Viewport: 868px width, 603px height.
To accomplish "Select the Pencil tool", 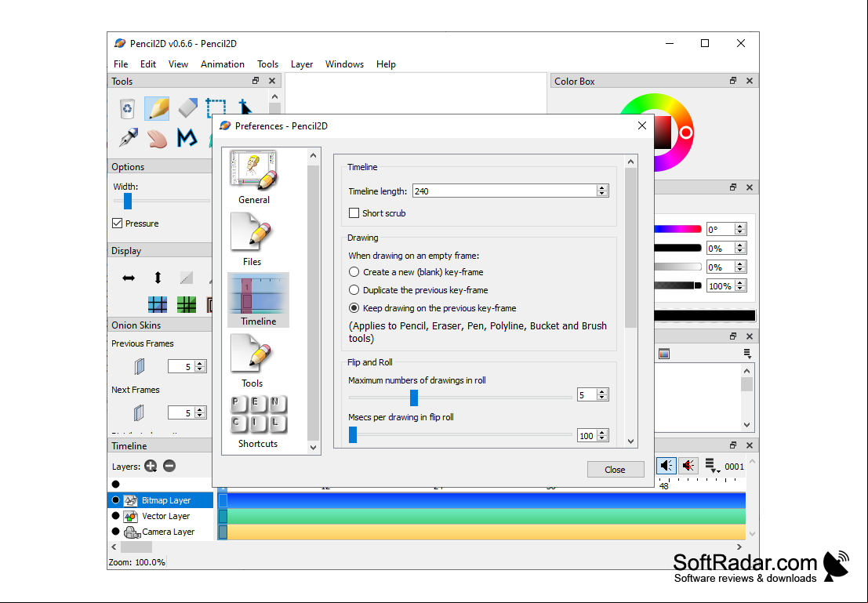I will (158, 108).
